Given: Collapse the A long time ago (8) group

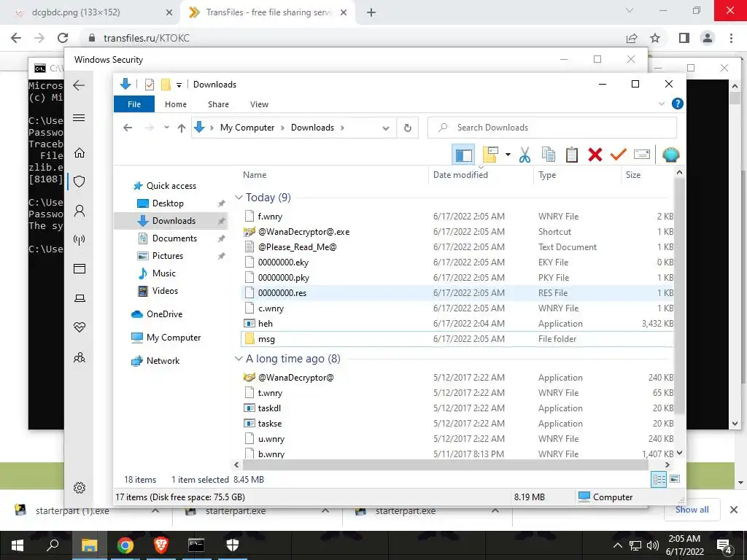Looking at the screenshot, I should pos(239,359).
